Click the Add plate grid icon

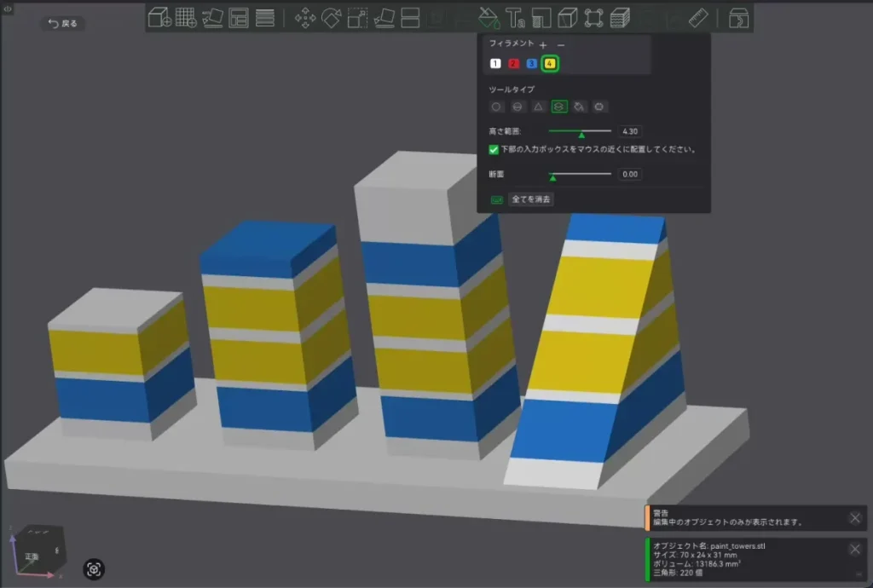(x=186, y=18)
